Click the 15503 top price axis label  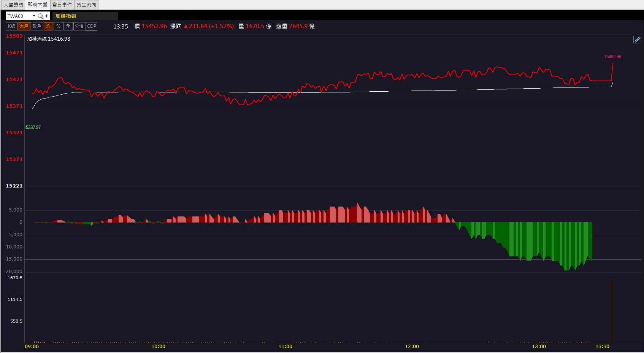click(x=14, y=36)
